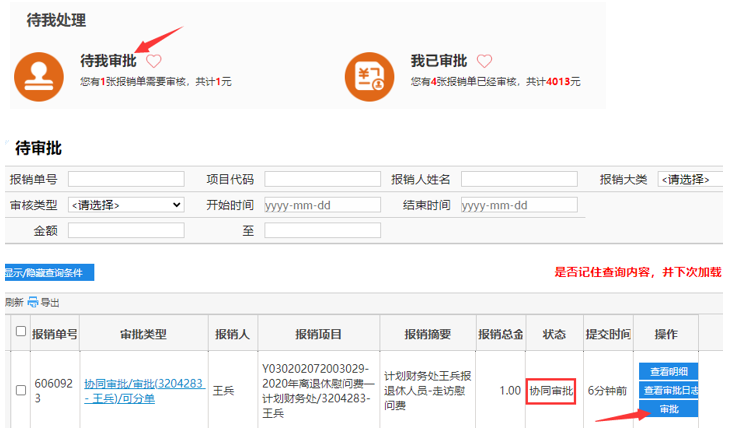Image resolution: width=731 pixels, height=434 pixels.
Task: Click the orange 我已审批 yuan icon
Action: click(x=369, y=71)
